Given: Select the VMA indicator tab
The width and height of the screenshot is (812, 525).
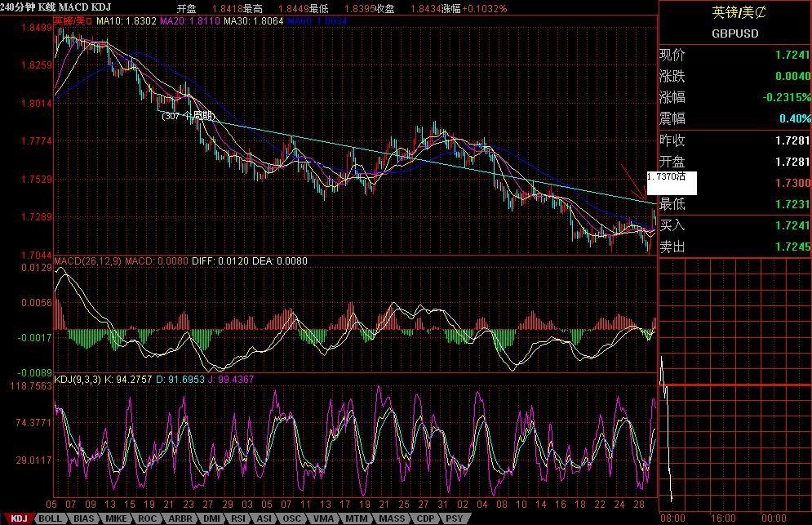Looking at the screenshot, I should 323,518.
